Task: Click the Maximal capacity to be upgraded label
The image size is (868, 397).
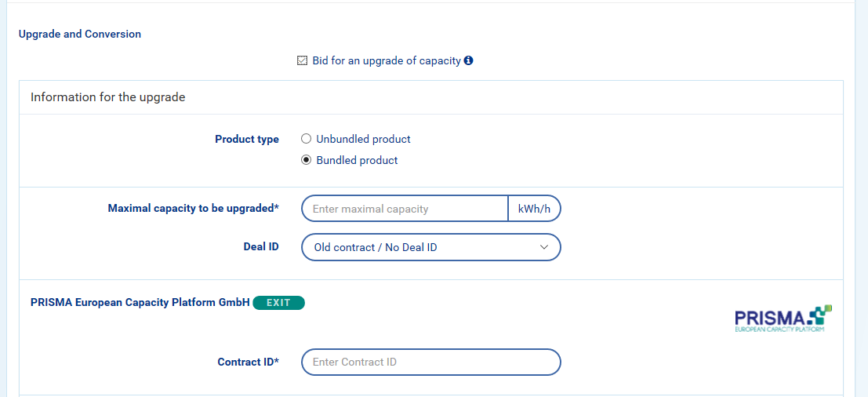Action: click(x=194, y=209)
